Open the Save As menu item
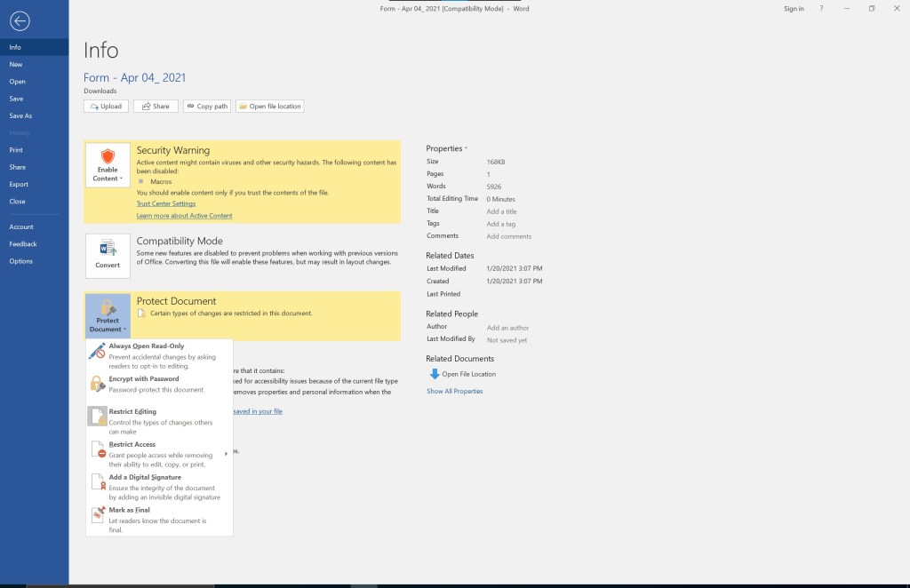This screenshot has width=910, height=588. (x=20, y=115)
